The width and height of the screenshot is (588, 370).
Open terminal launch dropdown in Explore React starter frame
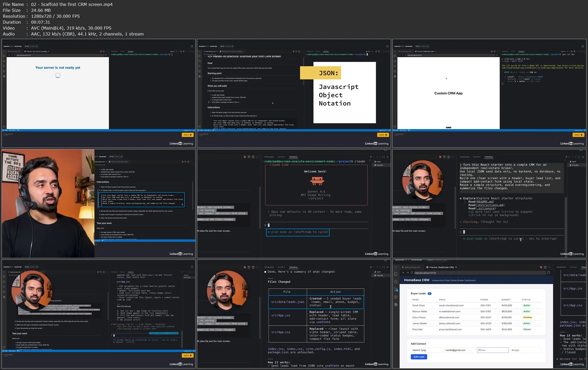click(x=569, y=157)
